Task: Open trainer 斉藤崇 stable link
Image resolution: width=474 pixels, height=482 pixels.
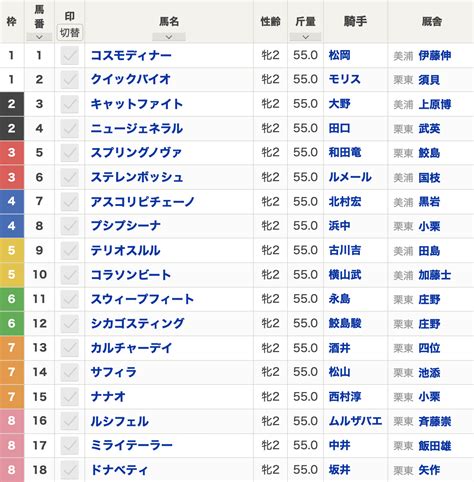Action: point(435,421)
